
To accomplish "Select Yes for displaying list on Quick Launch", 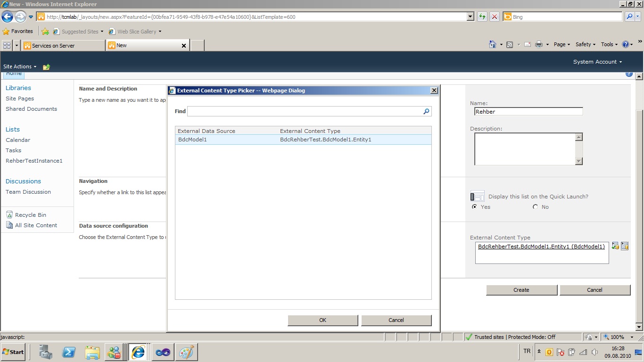I will (x=475, y=206).
